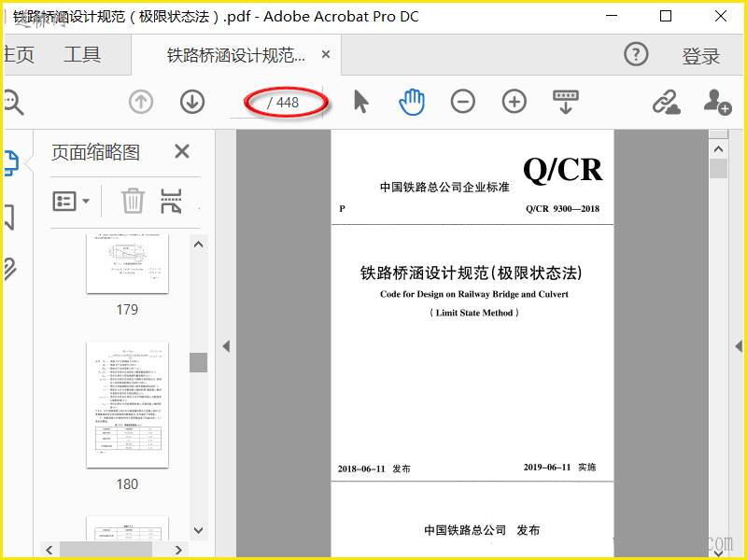This screenshot has width=747, height=560.
Task: Minimize the Acrobat window
Action: [x=612, y=16]
